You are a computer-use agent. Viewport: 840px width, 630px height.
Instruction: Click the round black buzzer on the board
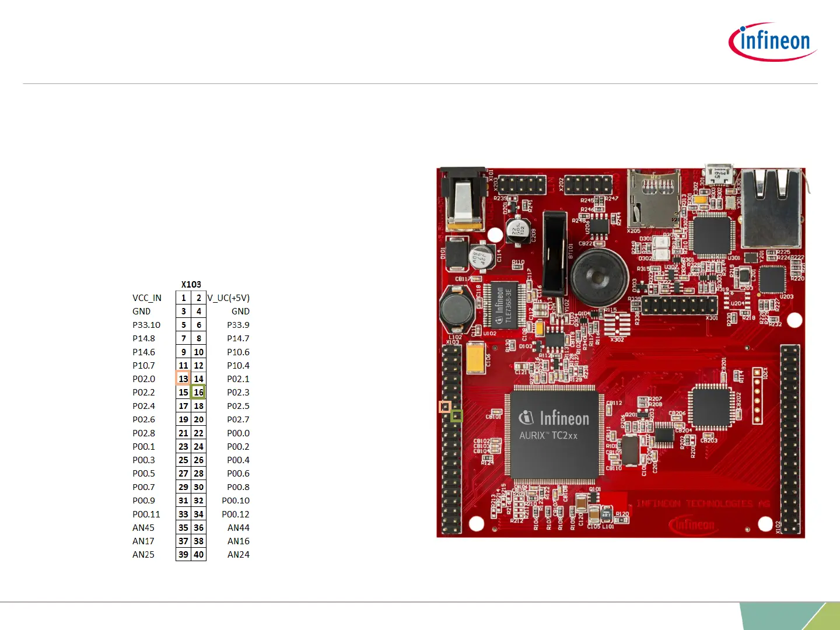coord(599,277)
